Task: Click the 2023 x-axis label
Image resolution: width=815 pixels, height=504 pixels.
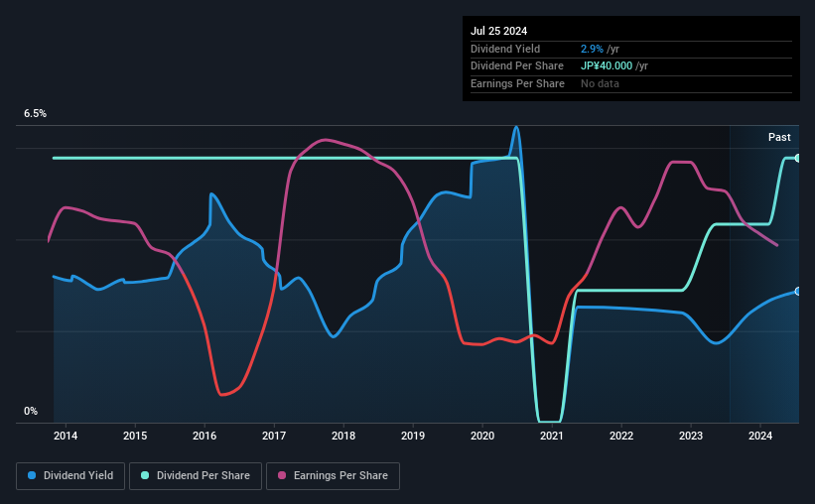Action: coord(691,436)
